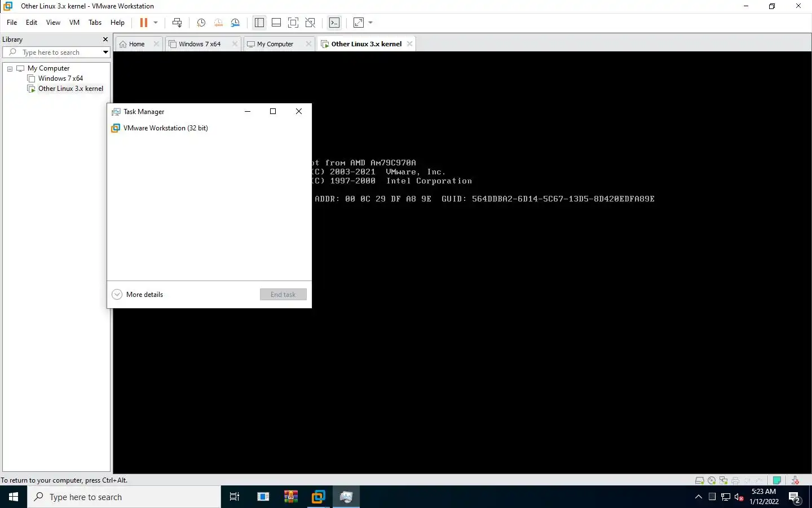Click the network adapter status icon
The width and height of the screenshot is (812, 508).
click(723, 481)
